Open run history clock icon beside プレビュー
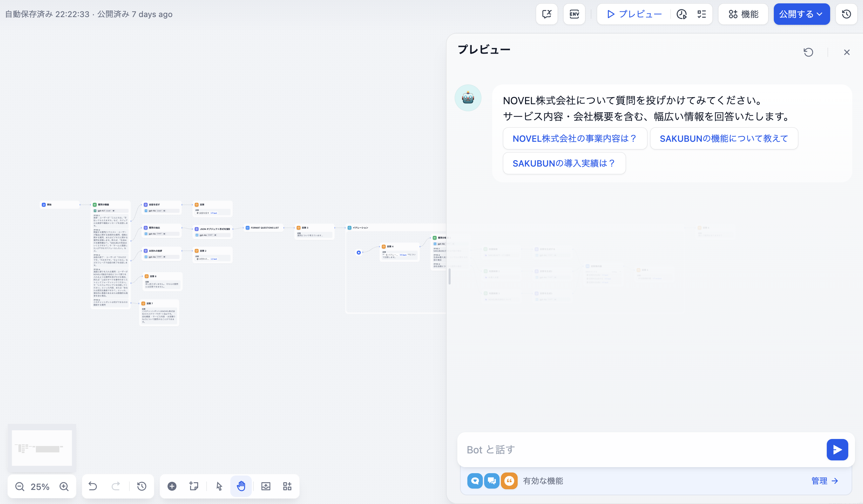The image size is (863, 504). coord(682,14)
